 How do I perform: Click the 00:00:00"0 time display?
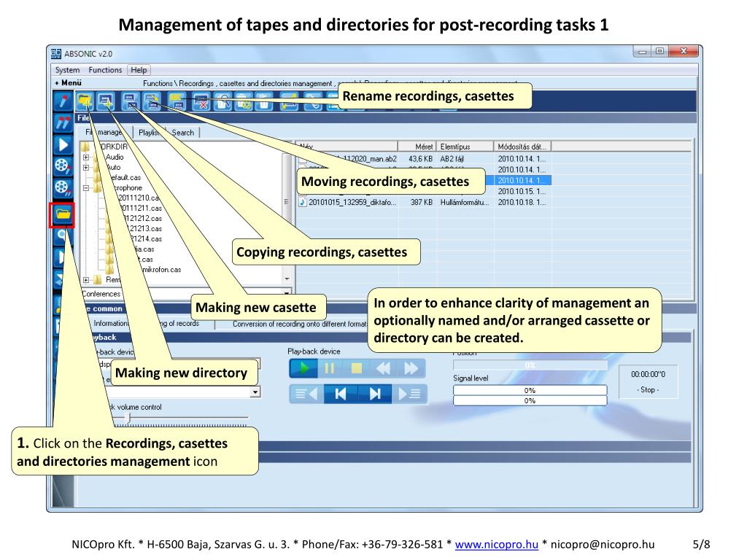click(648, 374)
